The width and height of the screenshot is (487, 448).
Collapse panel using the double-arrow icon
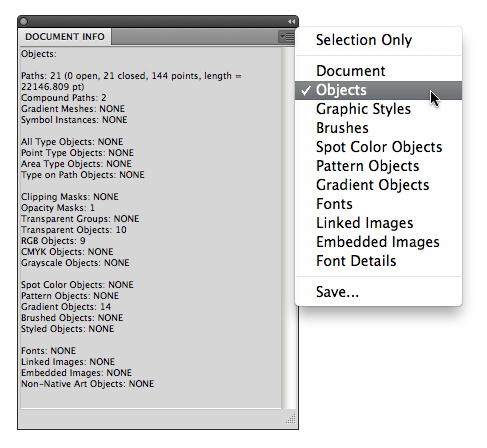click(291, 22)
